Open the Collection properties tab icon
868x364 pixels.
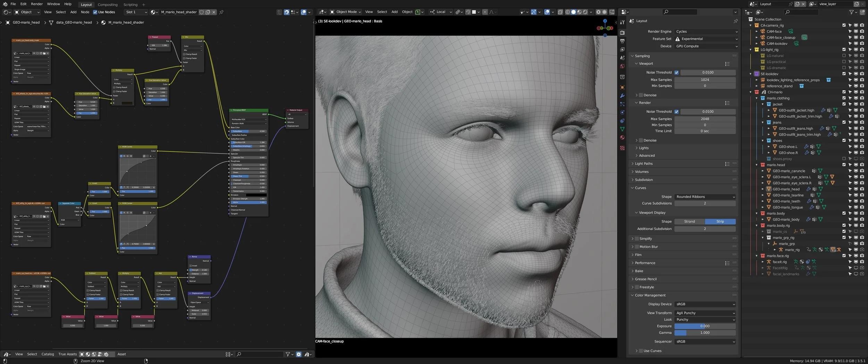pyautogui.click(x=622, y=77)
